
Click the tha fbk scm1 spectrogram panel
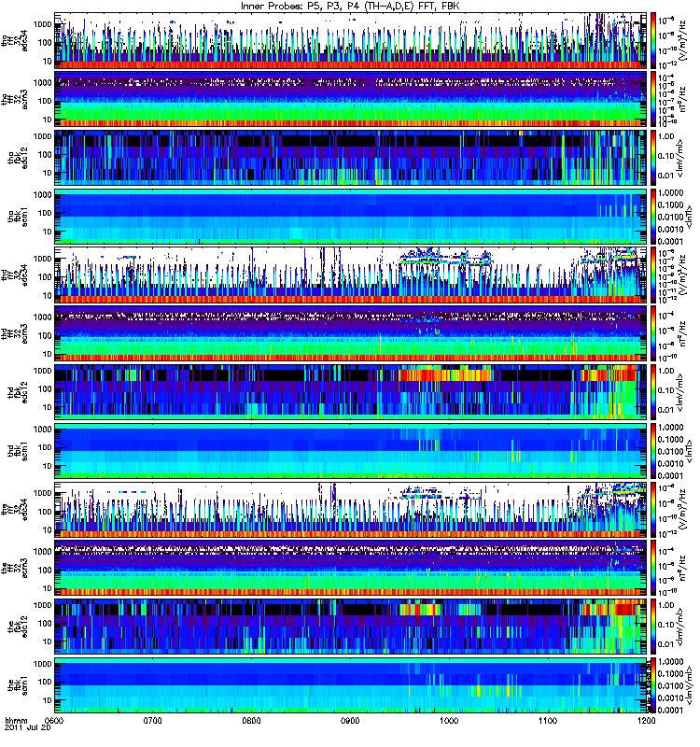coord(351,217)
